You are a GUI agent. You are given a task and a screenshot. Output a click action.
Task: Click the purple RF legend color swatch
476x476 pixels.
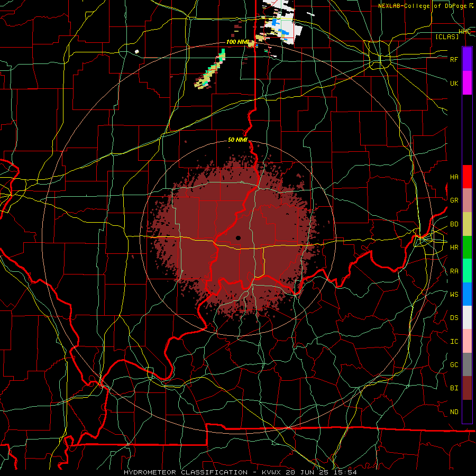click(467, 59)
